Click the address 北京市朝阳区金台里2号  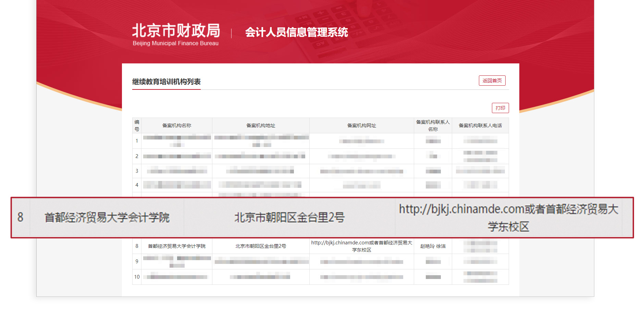pos(261,246)
